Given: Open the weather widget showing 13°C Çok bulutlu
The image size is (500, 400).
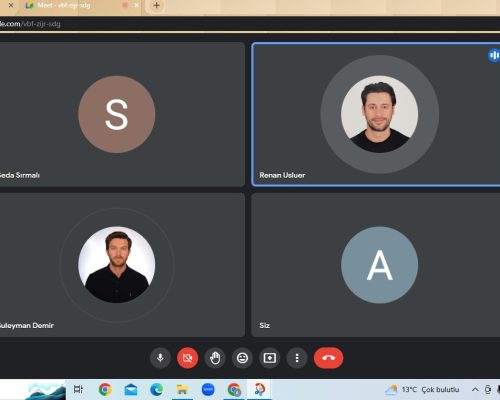Looking at the screenshot, I should pos(422,389).
